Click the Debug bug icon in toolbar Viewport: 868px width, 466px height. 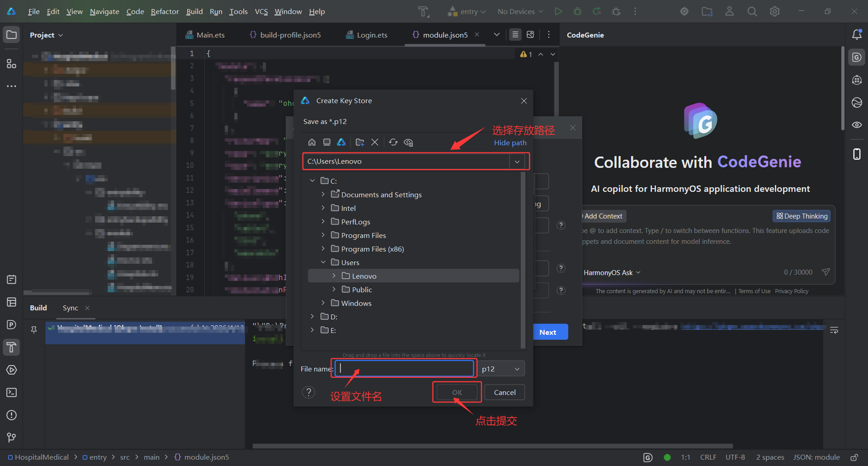pos(577,11)
